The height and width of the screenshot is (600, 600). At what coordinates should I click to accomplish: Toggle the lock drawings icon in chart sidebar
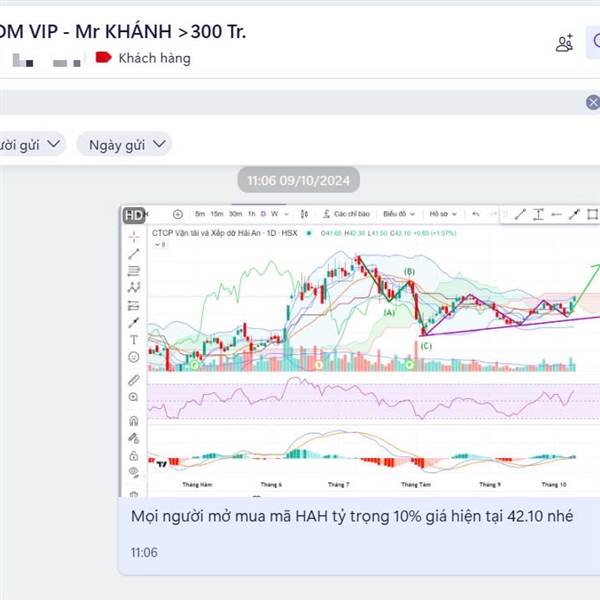[134, 456]
